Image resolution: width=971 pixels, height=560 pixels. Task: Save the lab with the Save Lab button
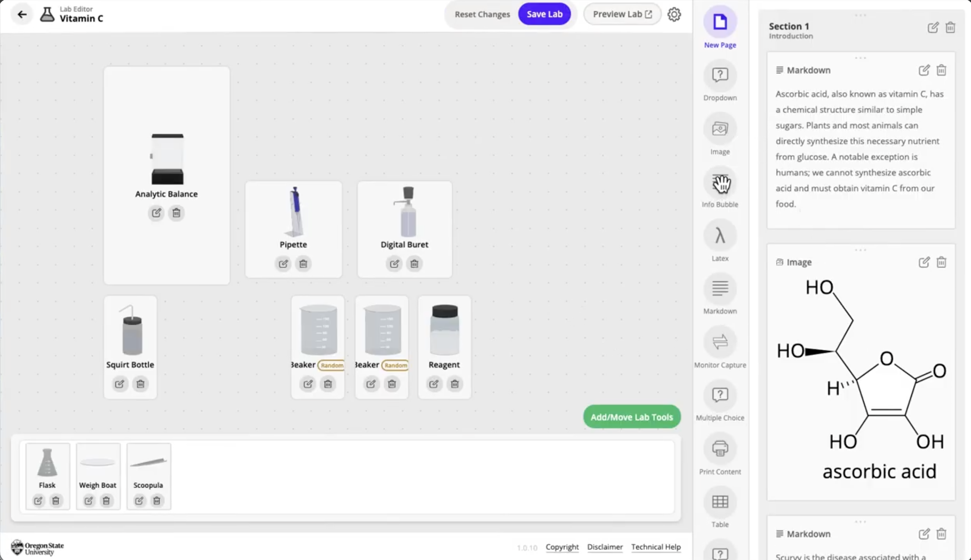coord(545,14)
